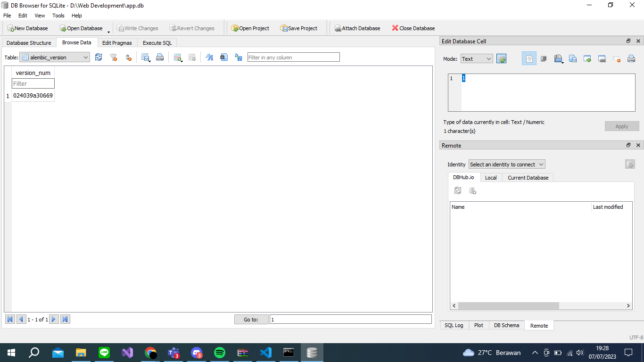Print the currently browsed table
The image size is (644, 362).
point(160,57)
